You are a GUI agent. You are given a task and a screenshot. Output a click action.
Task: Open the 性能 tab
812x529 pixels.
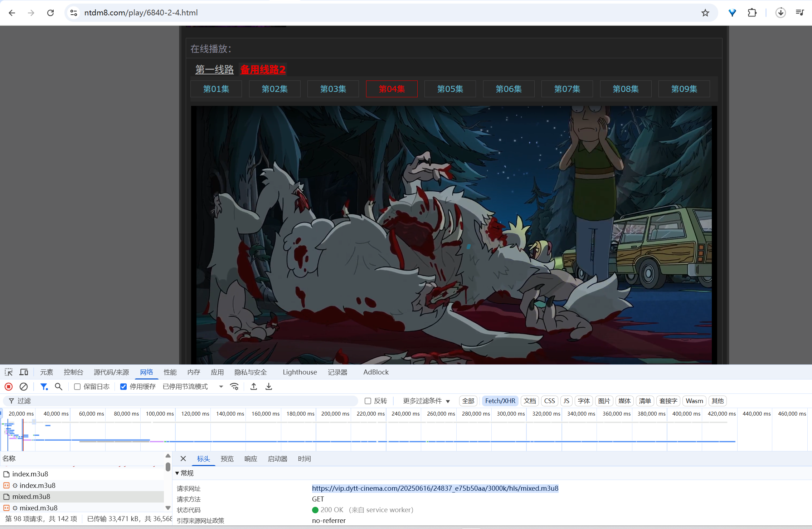coord(170,372)
